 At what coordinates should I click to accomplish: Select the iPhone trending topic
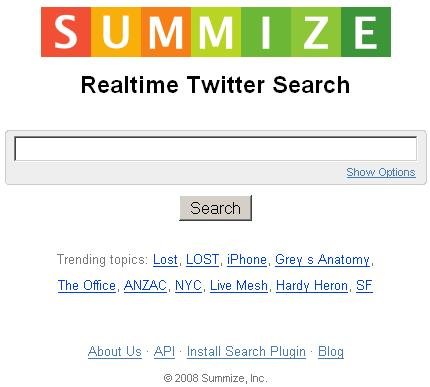pyautogui.click(x=247, y=259)
